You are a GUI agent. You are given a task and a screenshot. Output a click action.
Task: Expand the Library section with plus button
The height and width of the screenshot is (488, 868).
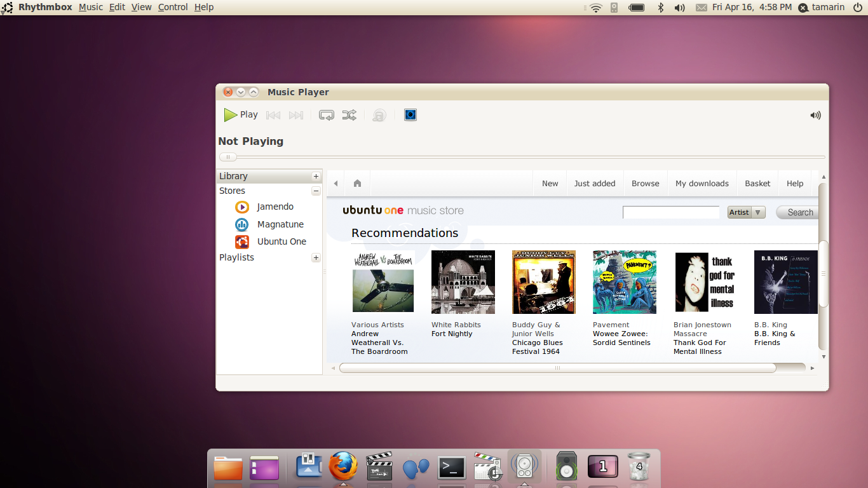coord(316,176)
